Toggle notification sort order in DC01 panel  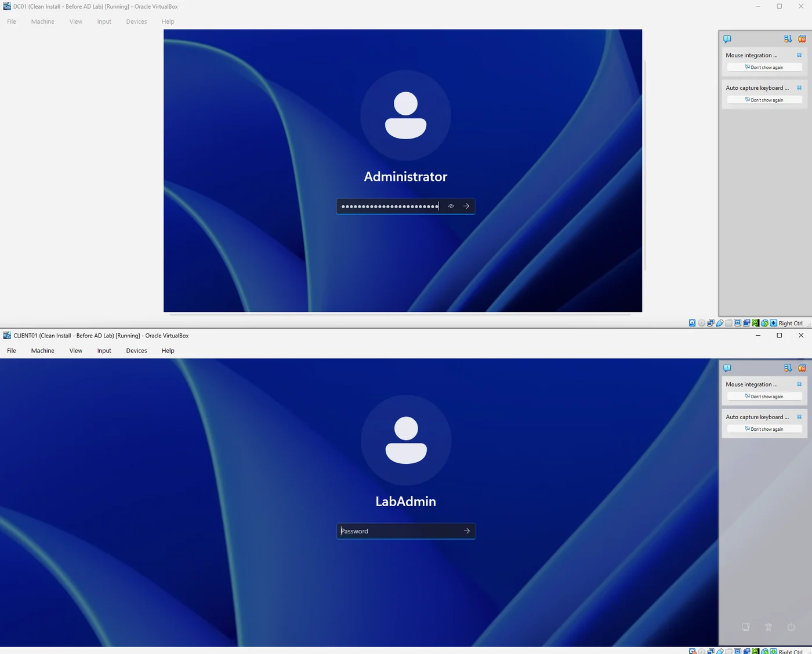point(788,39)
